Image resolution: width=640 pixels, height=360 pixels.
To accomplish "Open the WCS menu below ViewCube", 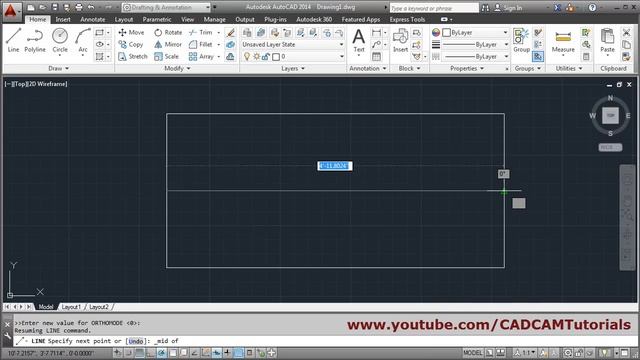I will [x=610, y=147].
